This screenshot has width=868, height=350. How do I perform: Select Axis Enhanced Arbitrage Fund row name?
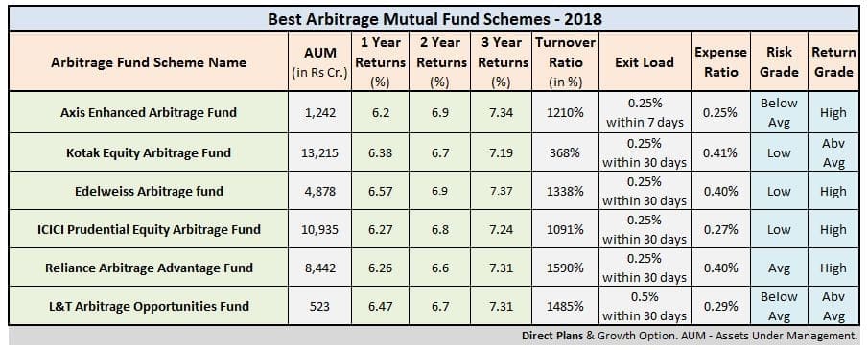pos(149,112)
